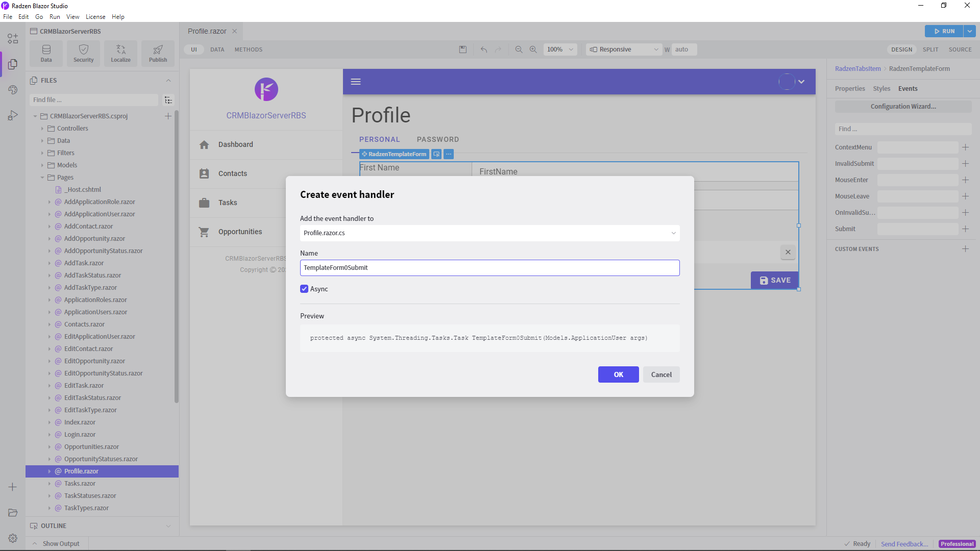Add handler for MouseEnter event

(965, 180)
